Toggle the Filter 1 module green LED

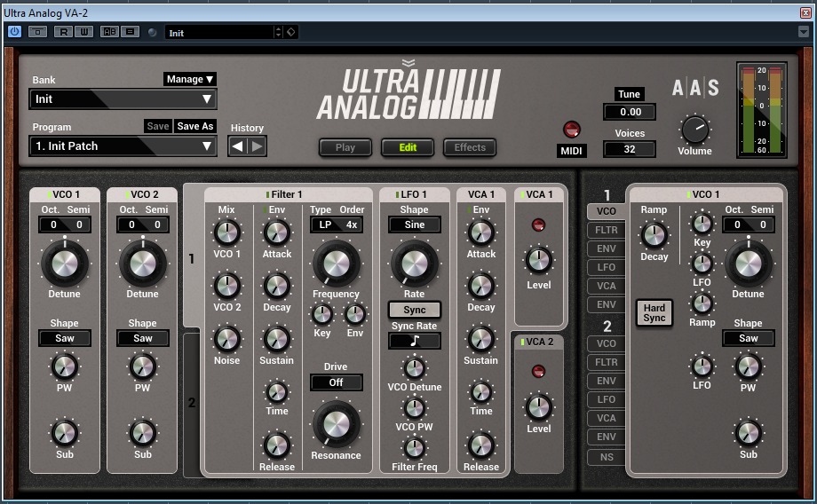click(268, 194)
